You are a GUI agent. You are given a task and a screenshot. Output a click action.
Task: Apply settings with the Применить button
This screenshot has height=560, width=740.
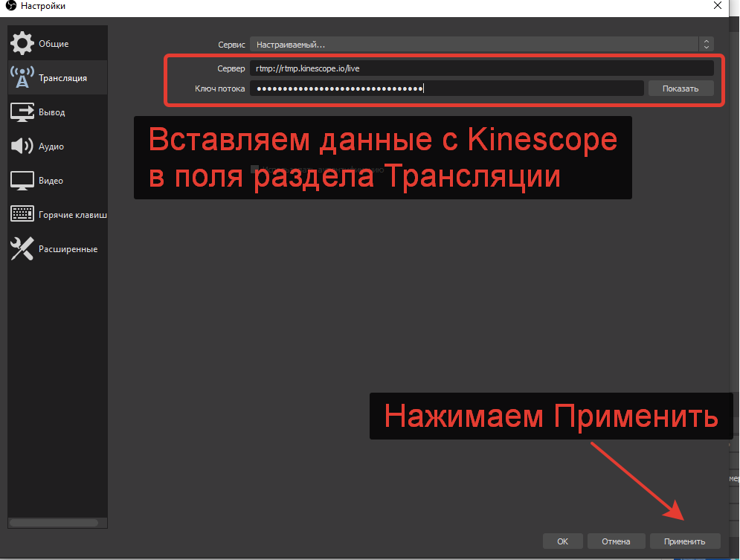[x=685, y=541]
